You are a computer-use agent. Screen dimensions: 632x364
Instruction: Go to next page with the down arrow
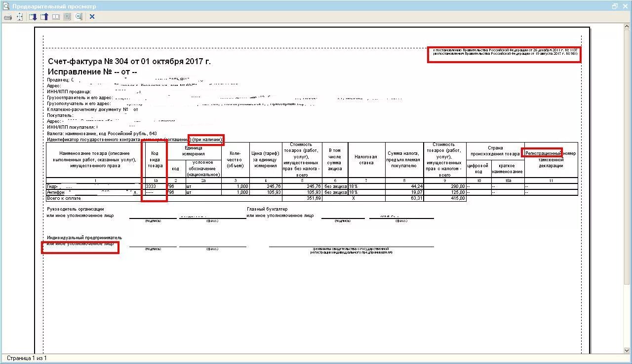coord(33,17)
